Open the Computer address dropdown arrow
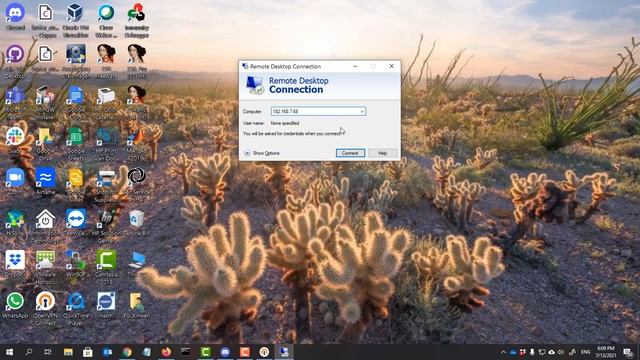Viewport: 640px width, 360px height. [362, 111]
